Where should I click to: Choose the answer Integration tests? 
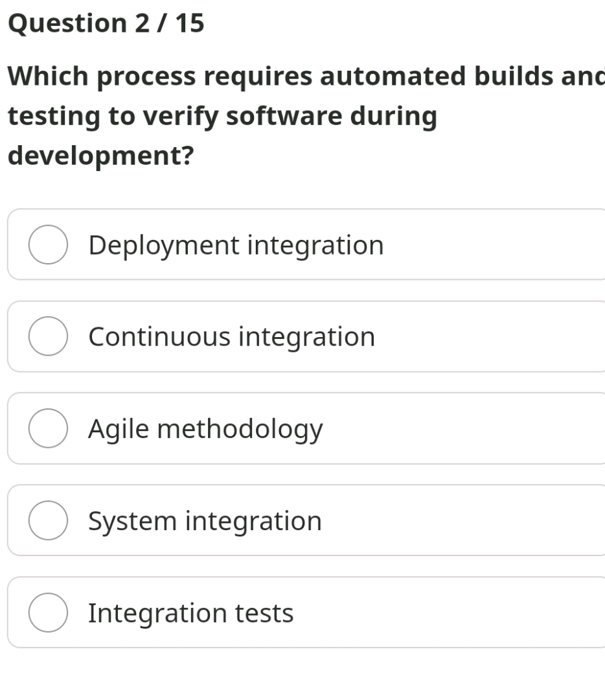coord(190,612)
